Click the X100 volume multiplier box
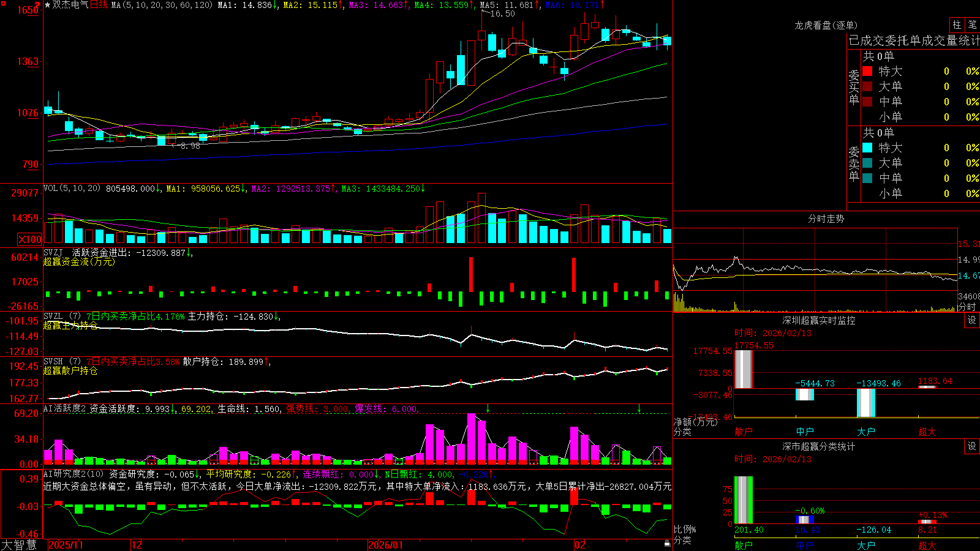This screenshot has width=980, height=551. 29,239
